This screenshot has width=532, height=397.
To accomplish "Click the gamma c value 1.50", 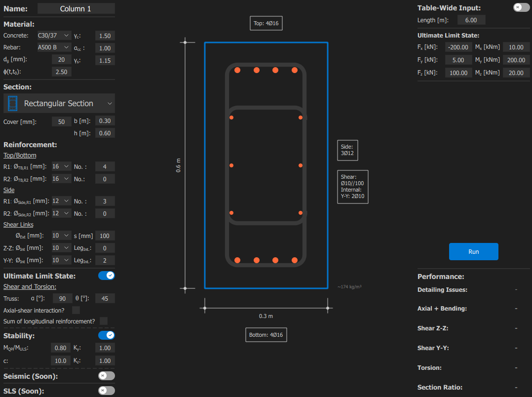I will (x=105, y=36).
